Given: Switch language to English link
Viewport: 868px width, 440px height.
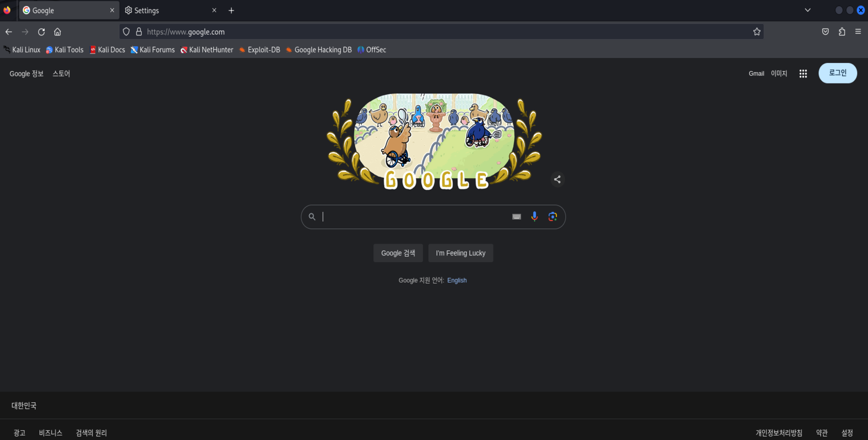Looking at the screenshot, I should point(457,280).
